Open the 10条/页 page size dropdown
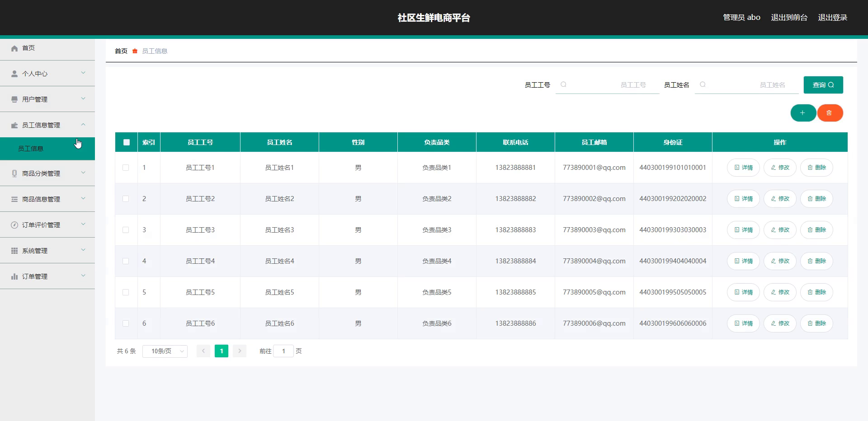This screenshot has height=421, width=868. 165,351
